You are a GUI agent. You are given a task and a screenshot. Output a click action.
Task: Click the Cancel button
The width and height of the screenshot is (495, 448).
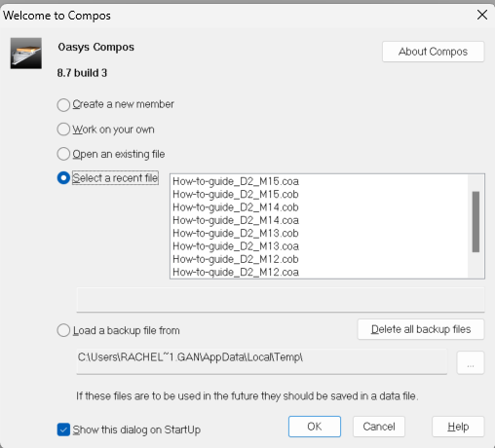[x=379, y=427]
